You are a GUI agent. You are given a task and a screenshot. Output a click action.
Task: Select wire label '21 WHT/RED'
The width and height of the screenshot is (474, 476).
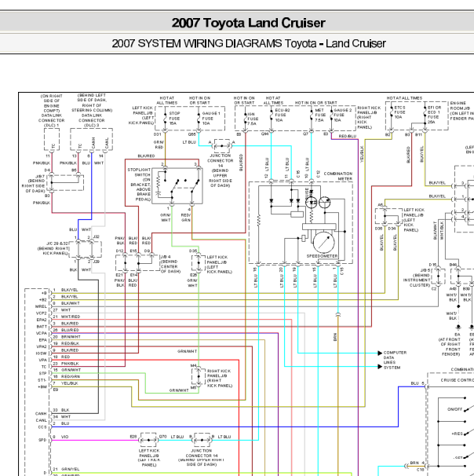(67, 317)
